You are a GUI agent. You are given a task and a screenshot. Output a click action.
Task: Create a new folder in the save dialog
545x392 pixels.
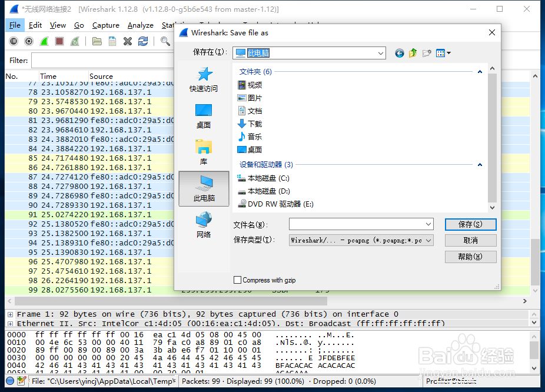pos(427,53)
